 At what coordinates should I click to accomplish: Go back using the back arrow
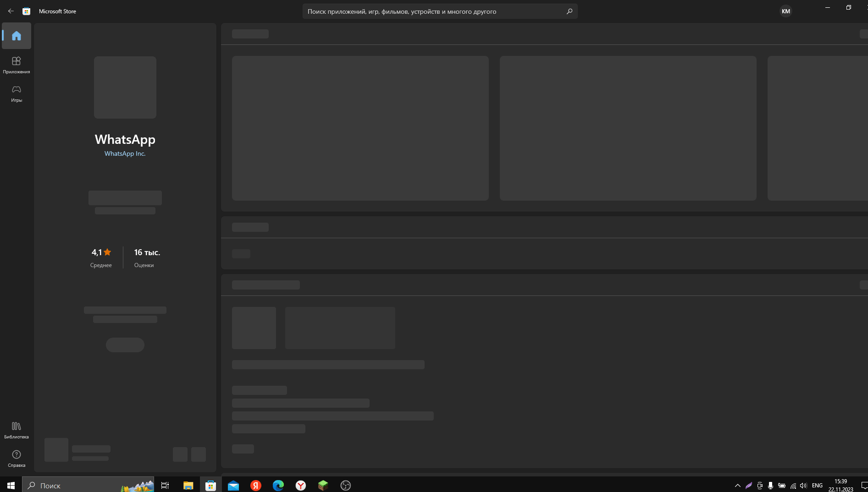(11, 11)
